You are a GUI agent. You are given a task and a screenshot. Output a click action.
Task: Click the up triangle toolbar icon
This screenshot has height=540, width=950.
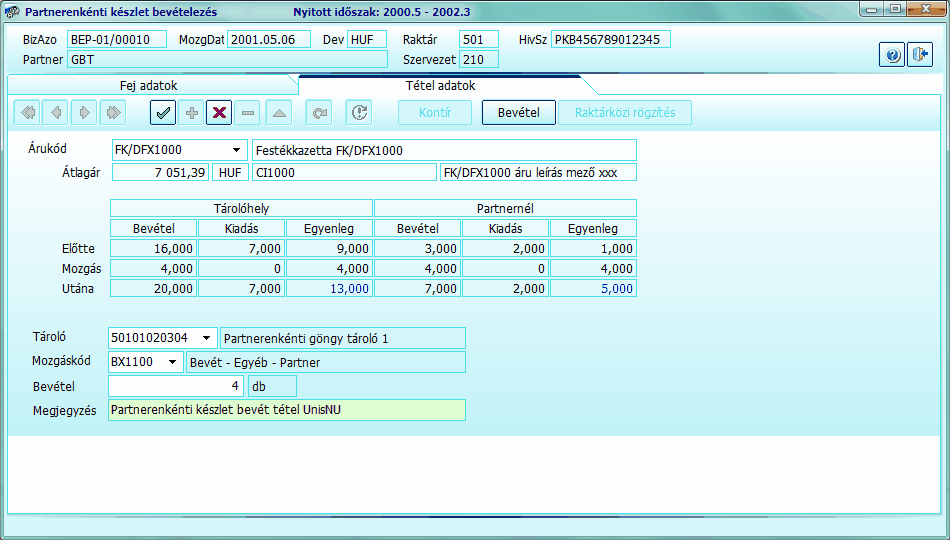(279, 113)
